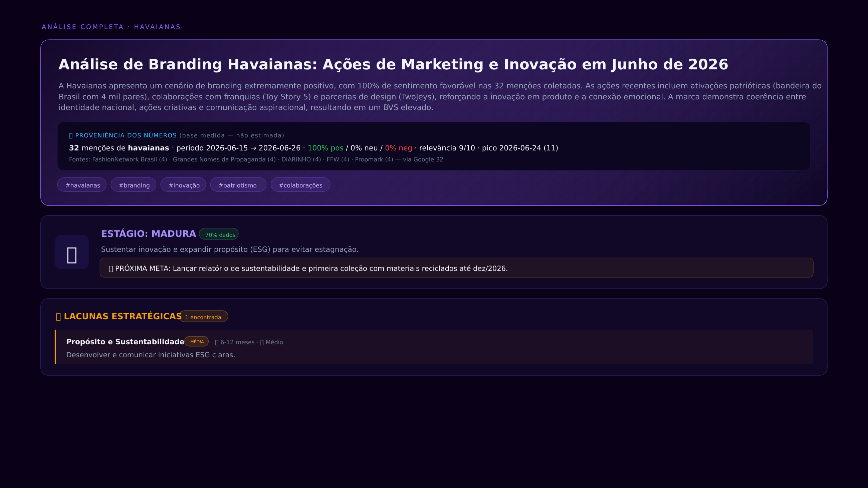The image size is (868, 488).
Task: Click the 'ANÁLISE COMPLETA · HAVAIANAS' header label
Action: coord(111,27)
